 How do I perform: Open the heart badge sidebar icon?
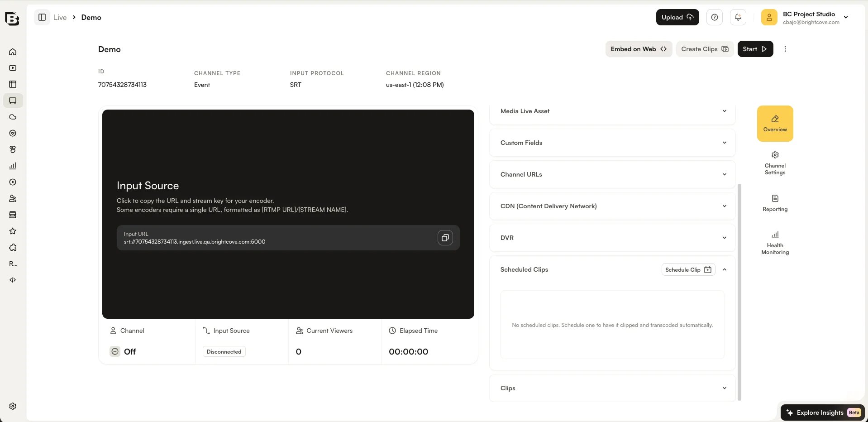pos(13,133)
